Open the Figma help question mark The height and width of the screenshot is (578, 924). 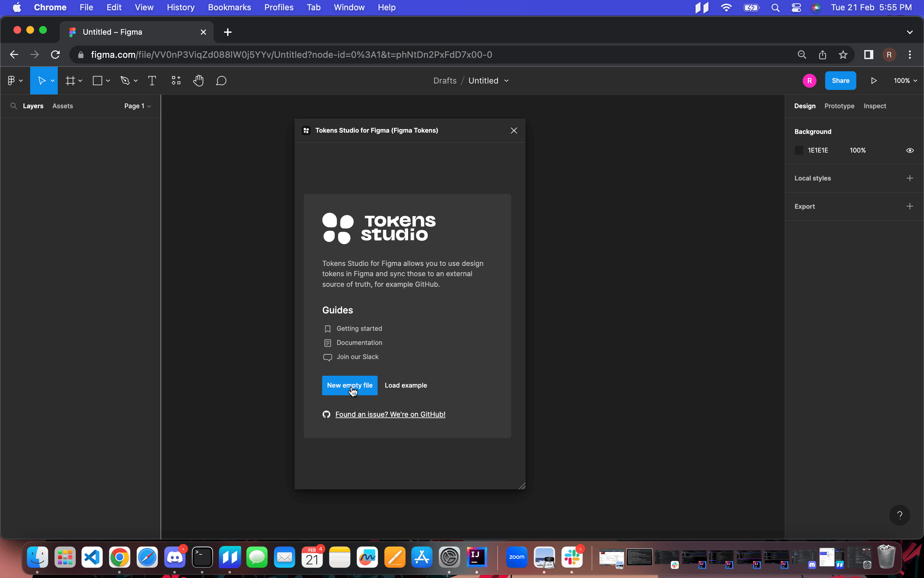(900, 515)
